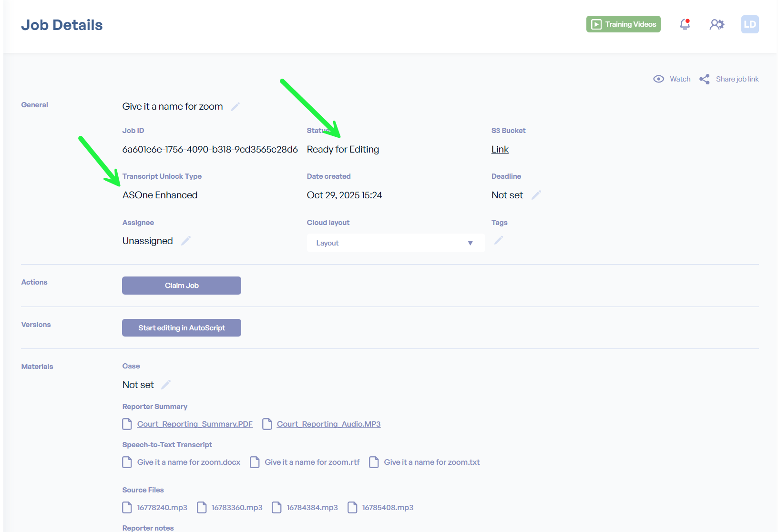Click the Layout dropdown arrow
This screenshot has width=778, height=532.
[x=470, y=243]
